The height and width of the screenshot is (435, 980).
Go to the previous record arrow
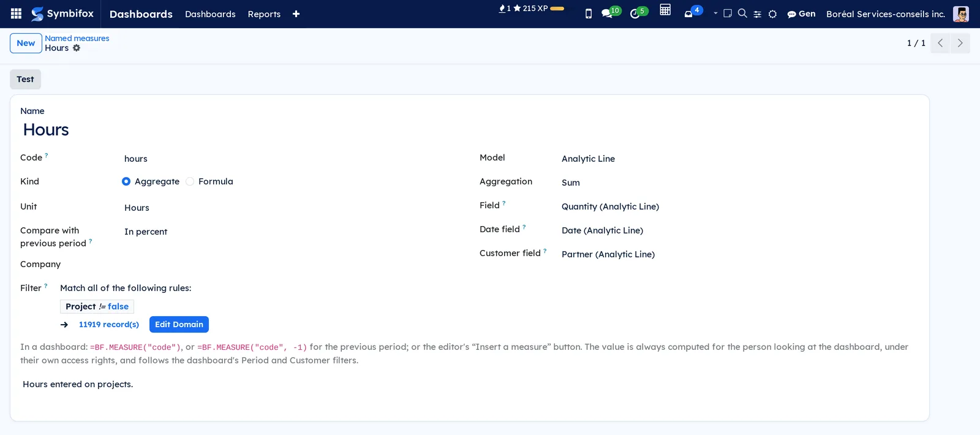pyautogui.click(x=940, y=43)
